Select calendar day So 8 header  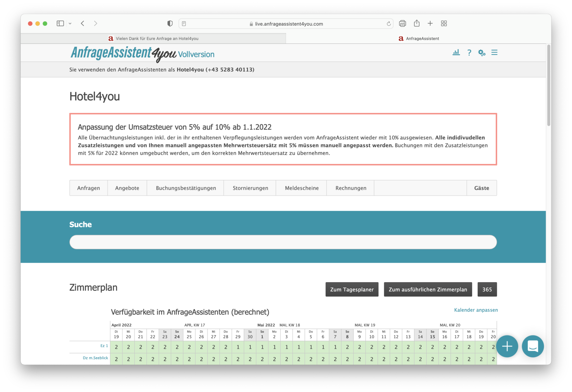pyautogui.click(x=347, y=335)
